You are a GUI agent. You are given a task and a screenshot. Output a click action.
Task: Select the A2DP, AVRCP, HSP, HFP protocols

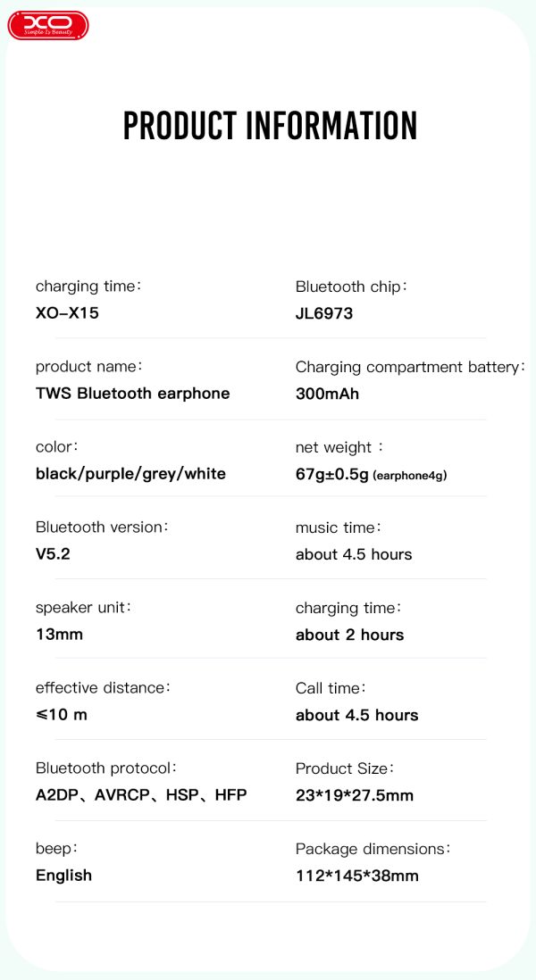(141, 795)
